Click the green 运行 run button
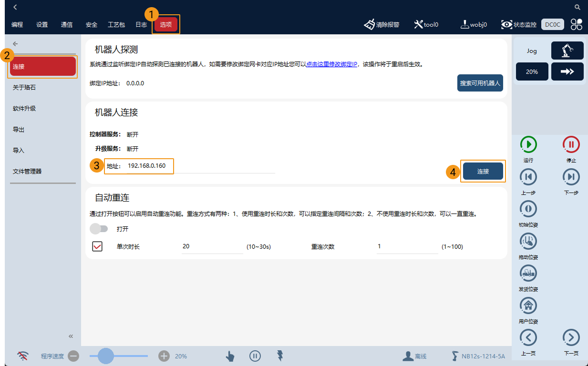 point(528,144)
